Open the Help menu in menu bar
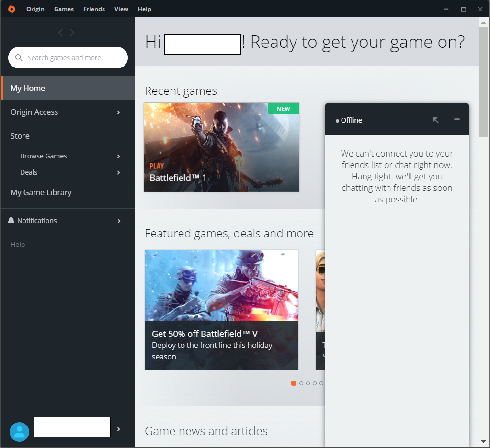The height and width of the screenshot is (448, 490). coord(145,9)
